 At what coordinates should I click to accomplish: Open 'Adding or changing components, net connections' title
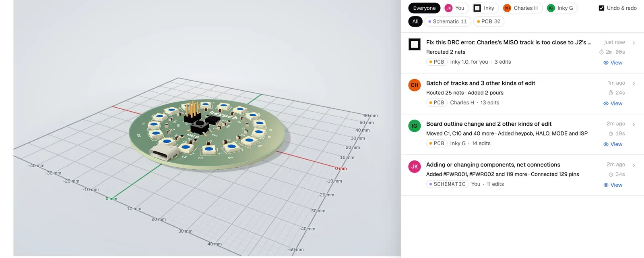(x=493, y=164)
